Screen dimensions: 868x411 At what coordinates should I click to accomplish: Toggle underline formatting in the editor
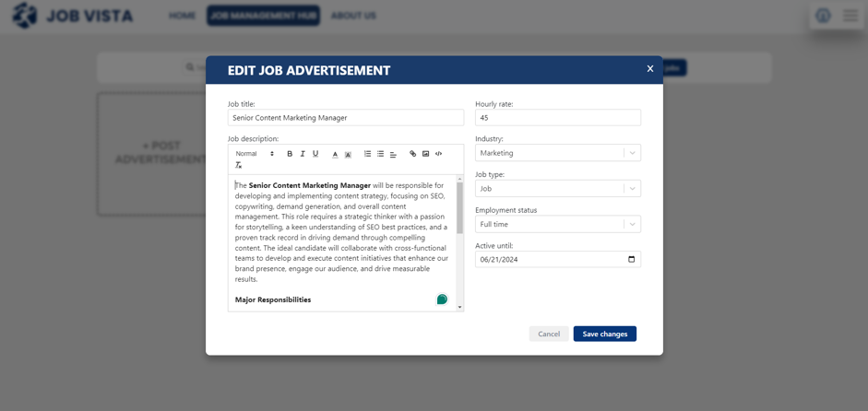coord(315,154)
